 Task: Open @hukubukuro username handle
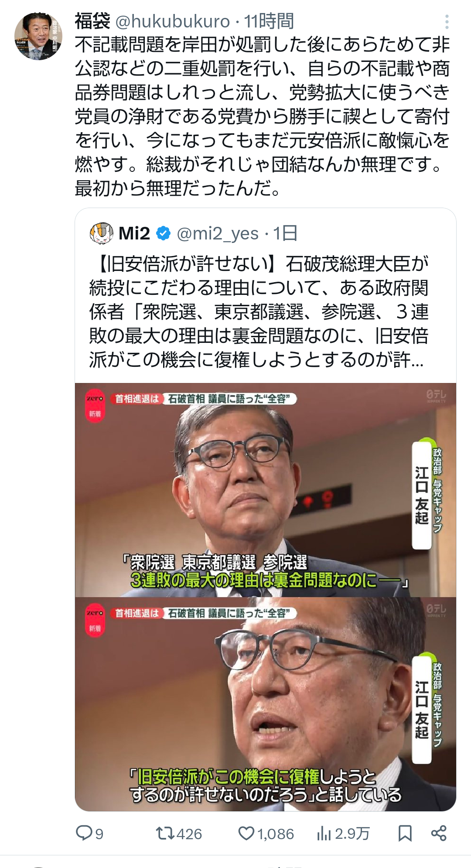click(173, 21)
